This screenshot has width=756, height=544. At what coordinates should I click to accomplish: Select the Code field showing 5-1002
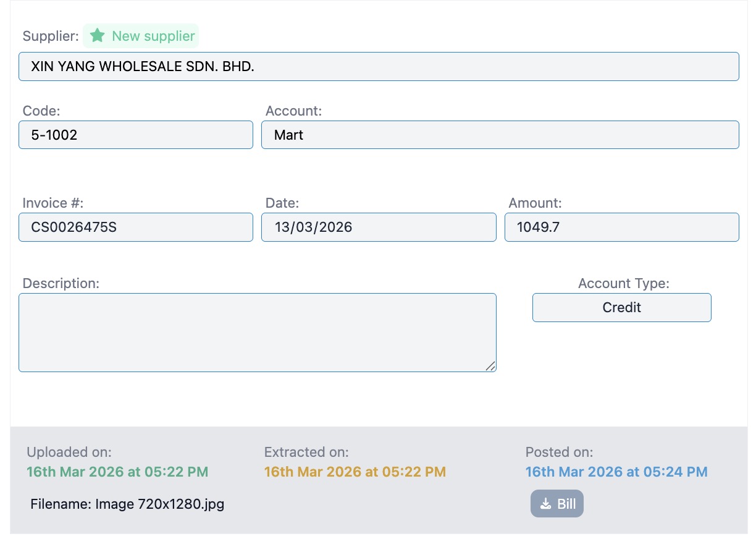click(135, 134)
